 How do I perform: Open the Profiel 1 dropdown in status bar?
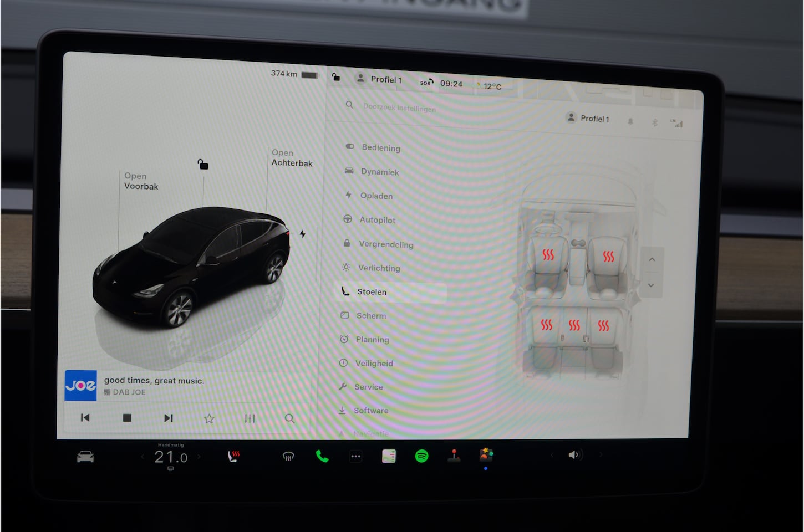tap(378, 79)
